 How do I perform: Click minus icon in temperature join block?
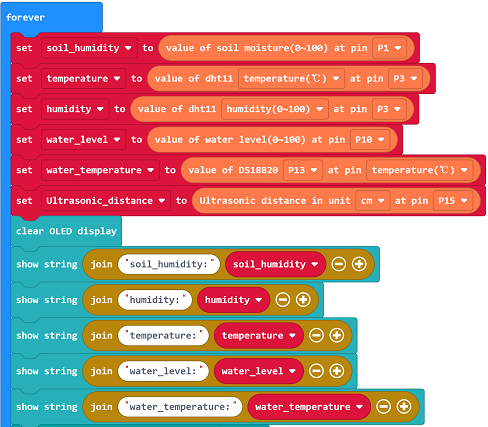click(x=316, y=335)
